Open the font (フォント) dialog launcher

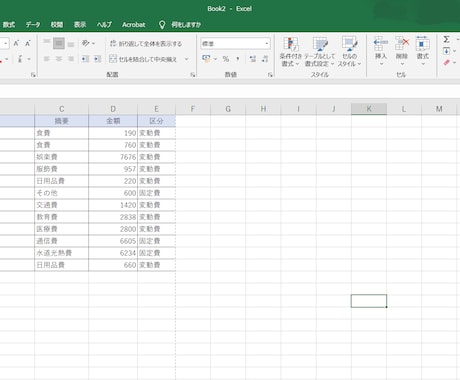click(33, 75)
